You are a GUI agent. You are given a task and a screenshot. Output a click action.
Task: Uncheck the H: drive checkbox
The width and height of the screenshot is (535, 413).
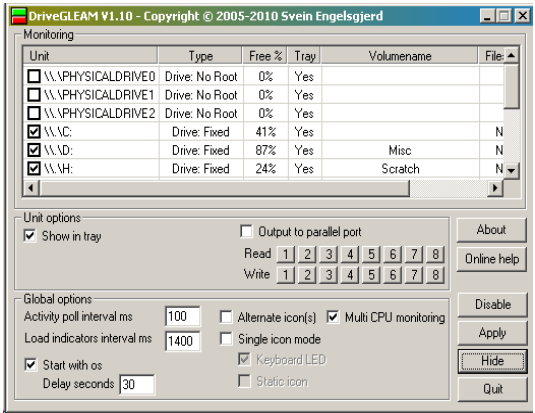34,168
